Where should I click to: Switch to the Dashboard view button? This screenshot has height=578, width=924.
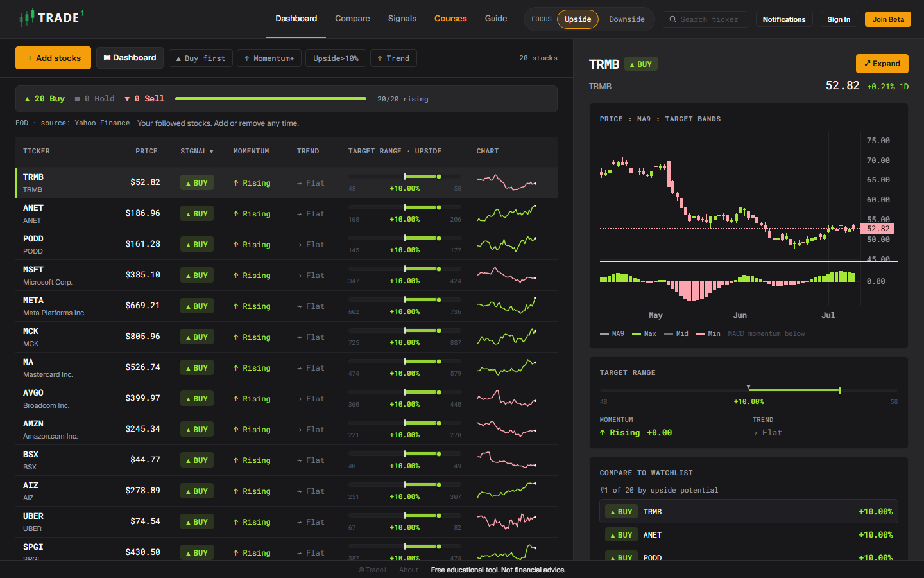[130, 58]
